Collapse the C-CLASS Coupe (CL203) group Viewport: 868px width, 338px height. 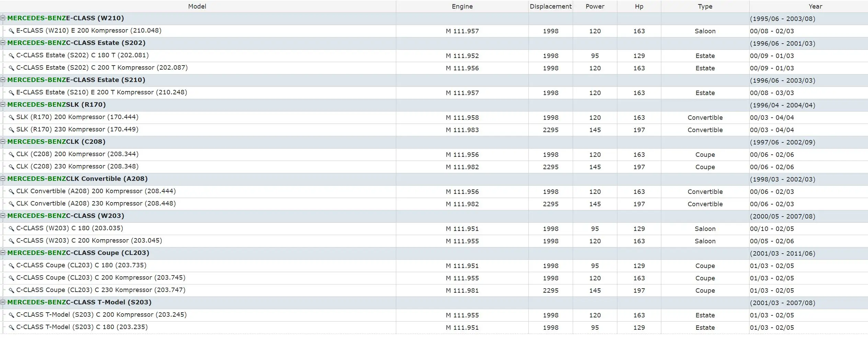point(3,253)
